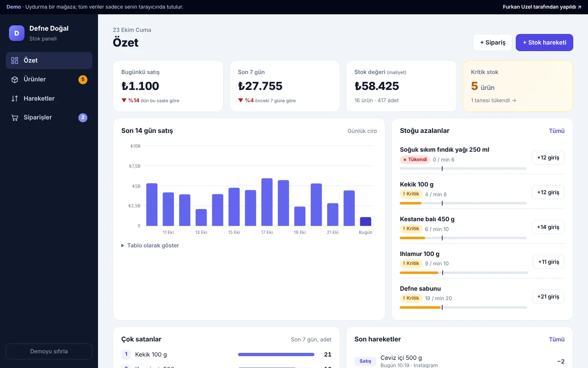Click +11 giriş for Ihlamur 100 g
Image resolution: width=588 pixels, height=368 pixels.
(x=549, y=262)
